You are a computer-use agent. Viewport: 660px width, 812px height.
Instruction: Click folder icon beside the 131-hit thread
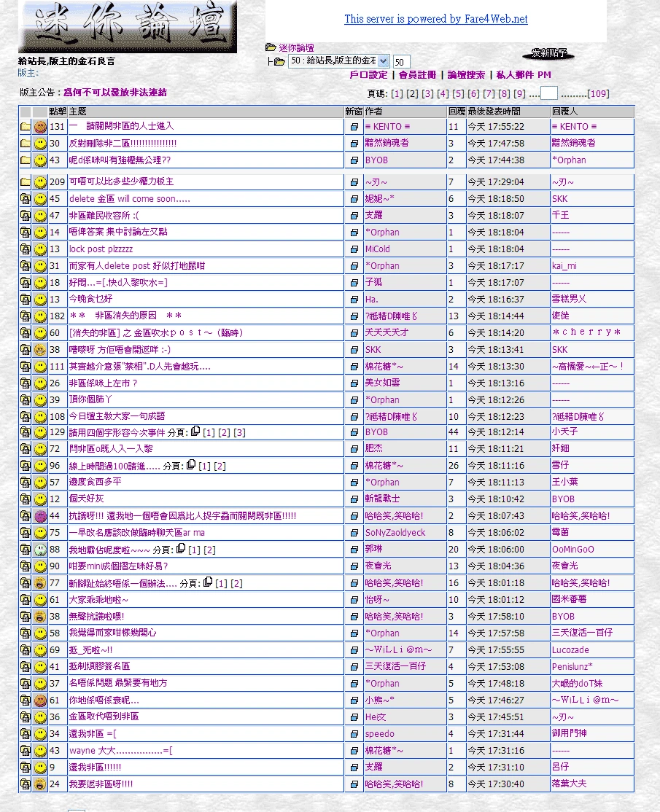point(25,126)
